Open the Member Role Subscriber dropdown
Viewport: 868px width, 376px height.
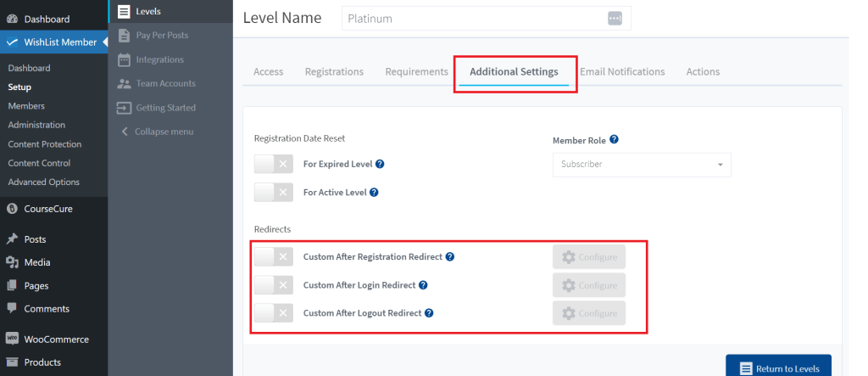click(642, 165)
